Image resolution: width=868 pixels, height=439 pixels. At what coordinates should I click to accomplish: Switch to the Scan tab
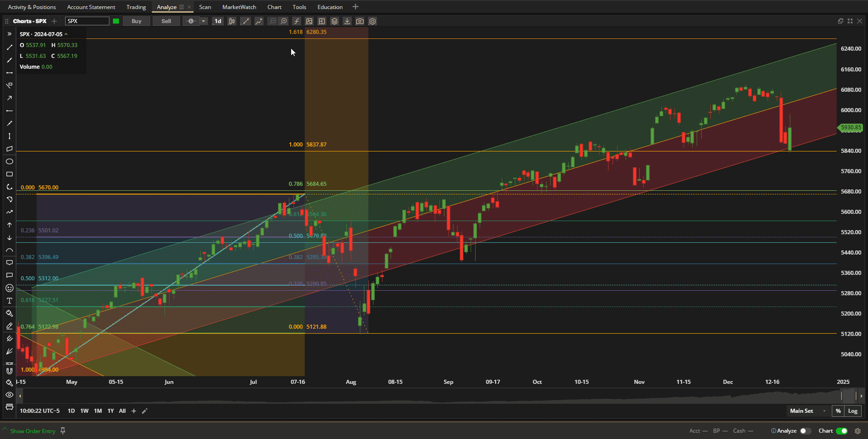(x=205, y=7)
